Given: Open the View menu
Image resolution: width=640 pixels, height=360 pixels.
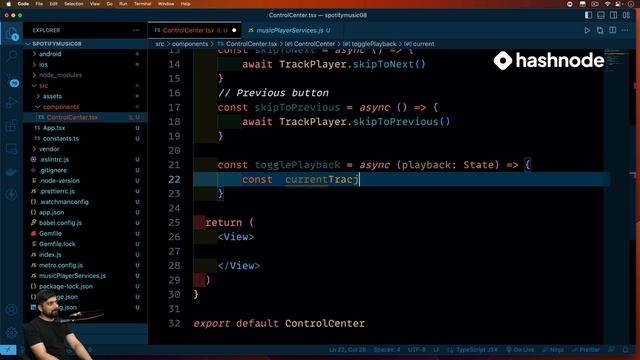Looking at the screenshot, I should point(95,4).
